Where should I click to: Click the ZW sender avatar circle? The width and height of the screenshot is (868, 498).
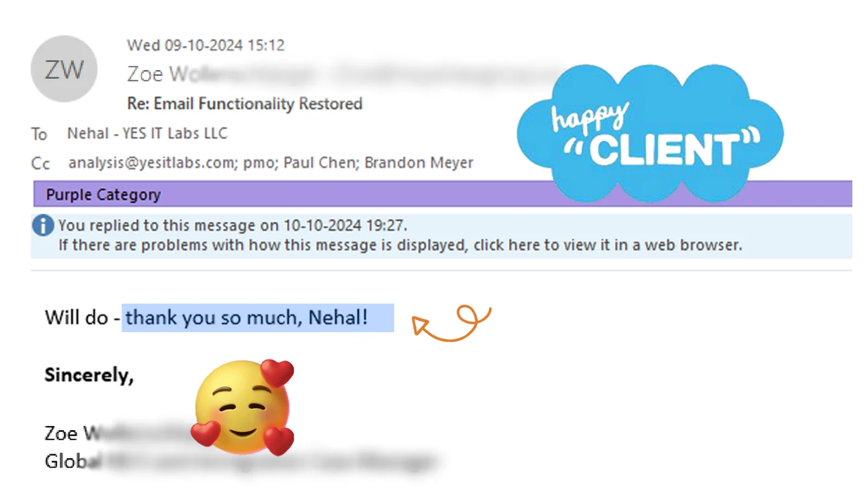[x=64, y=69]
